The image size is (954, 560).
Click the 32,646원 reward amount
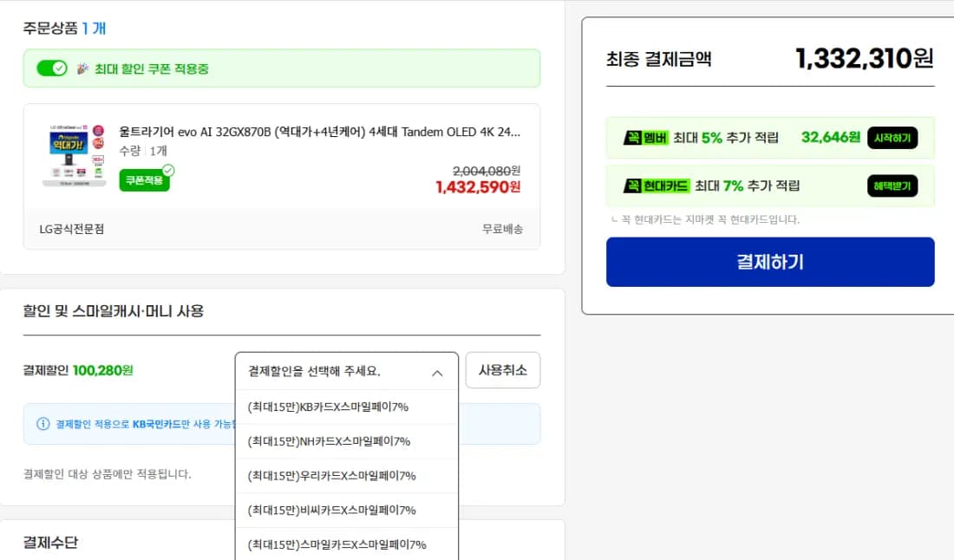tap(831, 138)
